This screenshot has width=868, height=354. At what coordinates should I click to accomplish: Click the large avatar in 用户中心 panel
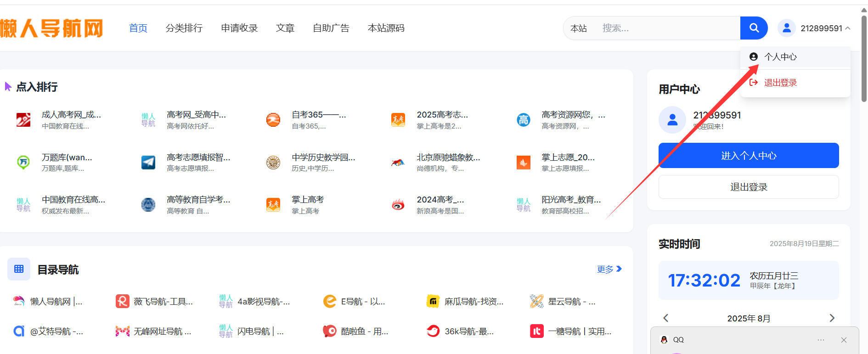[x=672, y=120]
